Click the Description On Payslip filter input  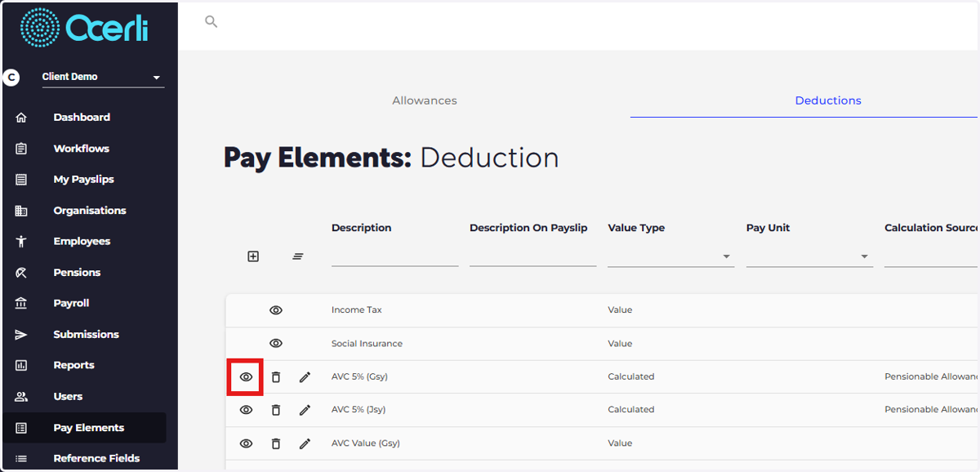(x=532, y=256)
